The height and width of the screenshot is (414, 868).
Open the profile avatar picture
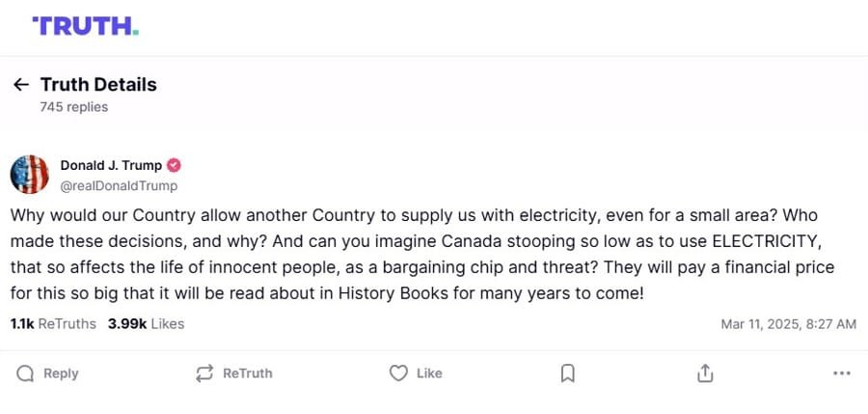click(x=30, y=175)
